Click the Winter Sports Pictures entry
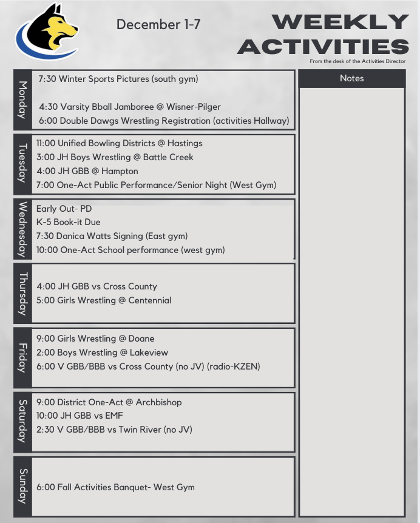The width and height of the screenshot is (420, 523). [118, 79]
